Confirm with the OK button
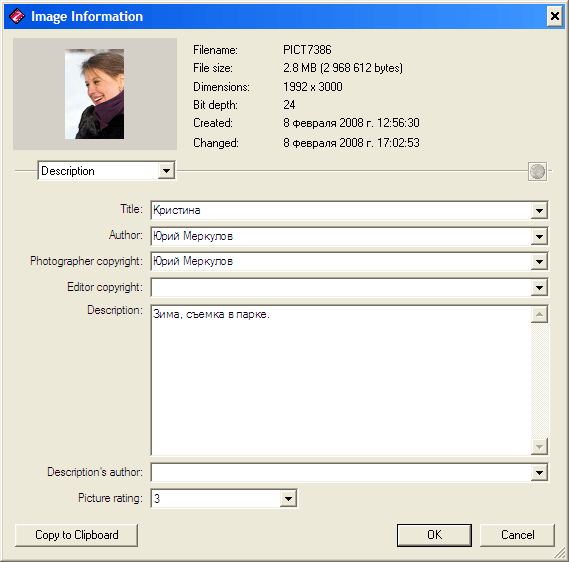Screen dimensions: 569x562 point(434,535)
